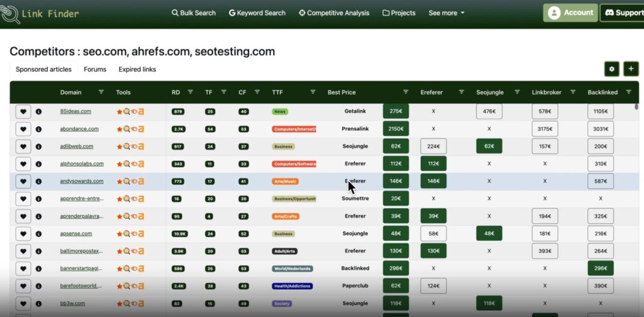
Task: Show info for abondance.com
Action: point(38,129)
